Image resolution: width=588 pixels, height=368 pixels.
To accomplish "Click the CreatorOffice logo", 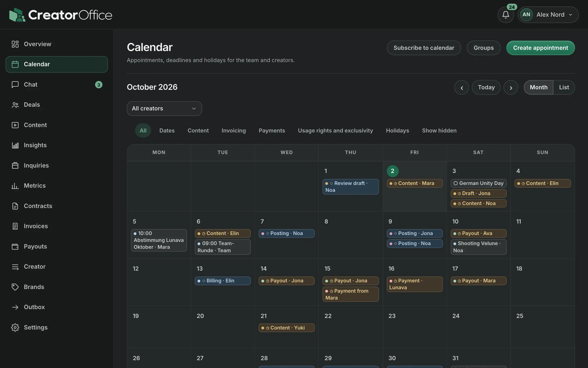I will click(61, 15).
